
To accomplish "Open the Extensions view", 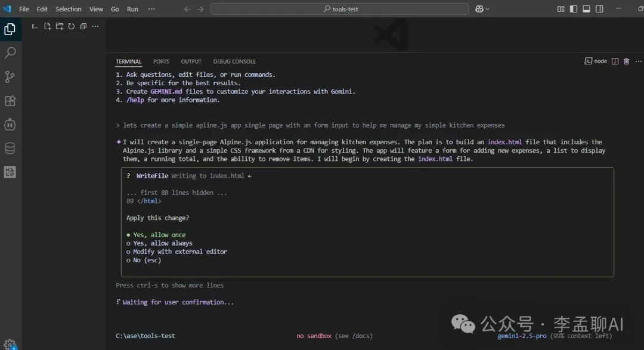I will click(x=10, y=100).
